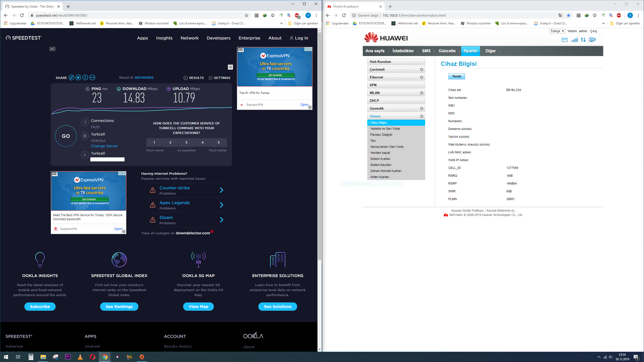The width and height of the screenshot is (644, 362).
Task: Click Huawei data transfer arrows icon
Action: point(583,40)
